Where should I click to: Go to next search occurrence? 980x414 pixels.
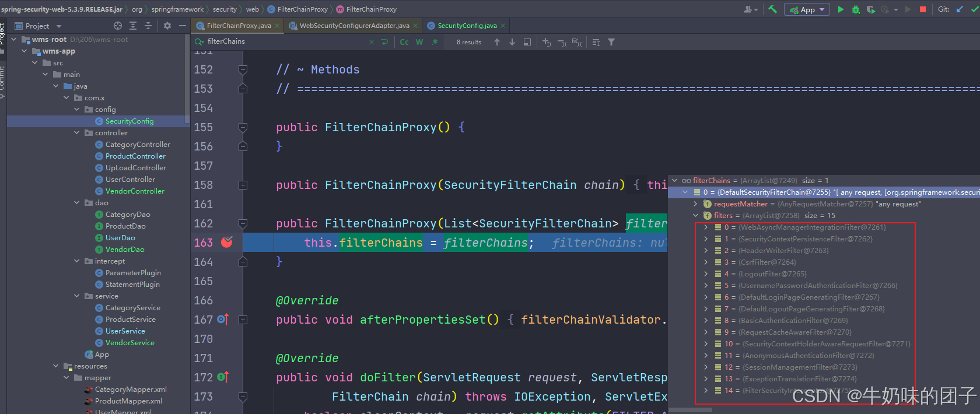click(x=512, y=42)
